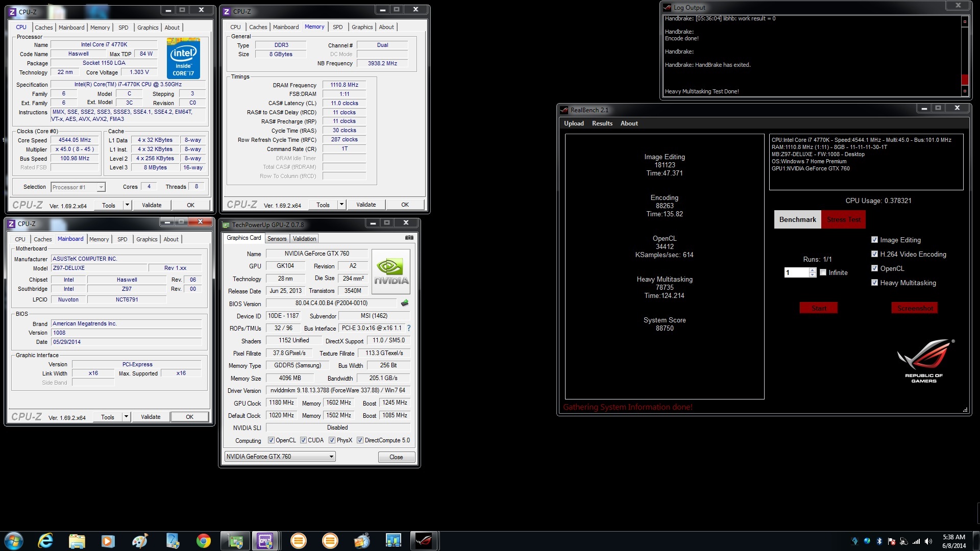Image resolution: width=980 pixels, height=551 pixels.
Task: Open RealBench About menu
Action: 629,123
